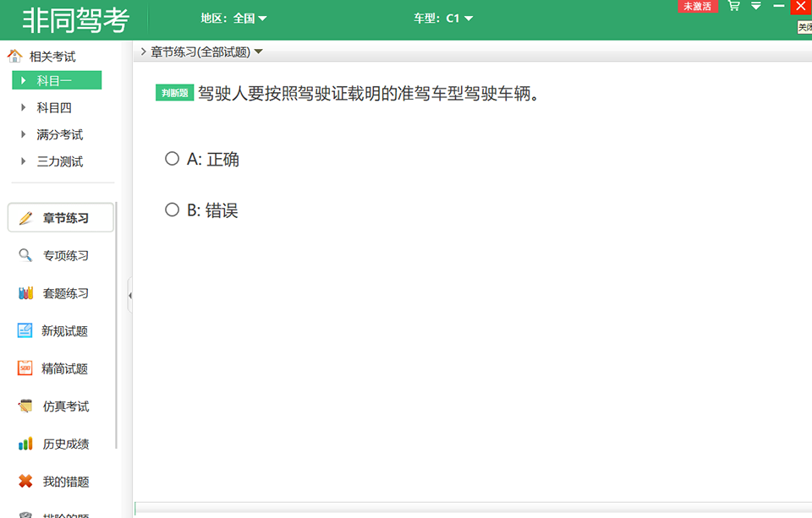Click the 新规试题 document icon
The width and height of the screenshot is (812, 518).
pos(25,330)
